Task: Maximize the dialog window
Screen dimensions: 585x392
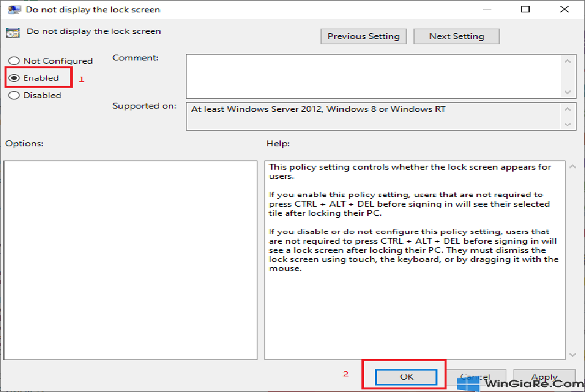Action: (525, 9)
